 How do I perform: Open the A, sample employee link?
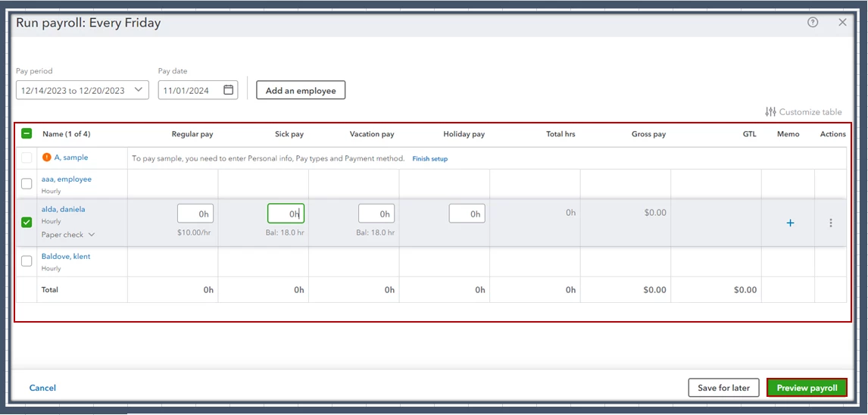[x=71, y=158]
